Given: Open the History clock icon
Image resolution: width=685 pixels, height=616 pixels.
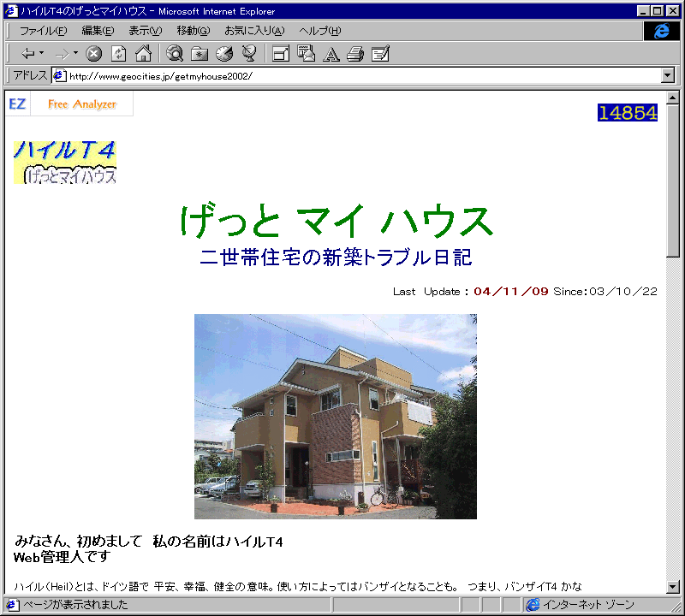Looking at the screenshot, I should click(x=224, y=54).
